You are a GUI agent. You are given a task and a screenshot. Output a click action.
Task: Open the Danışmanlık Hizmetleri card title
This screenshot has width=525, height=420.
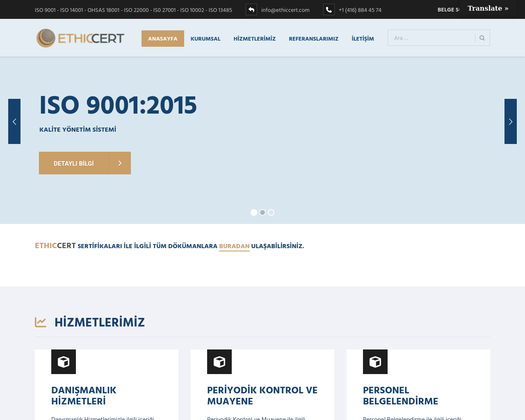tap(84, 395)
